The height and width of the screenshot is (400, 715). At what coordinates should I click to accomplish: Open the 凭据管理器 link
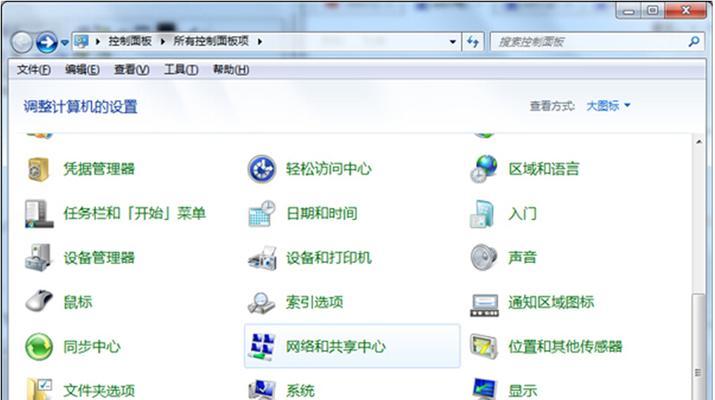tap(99, 169)
